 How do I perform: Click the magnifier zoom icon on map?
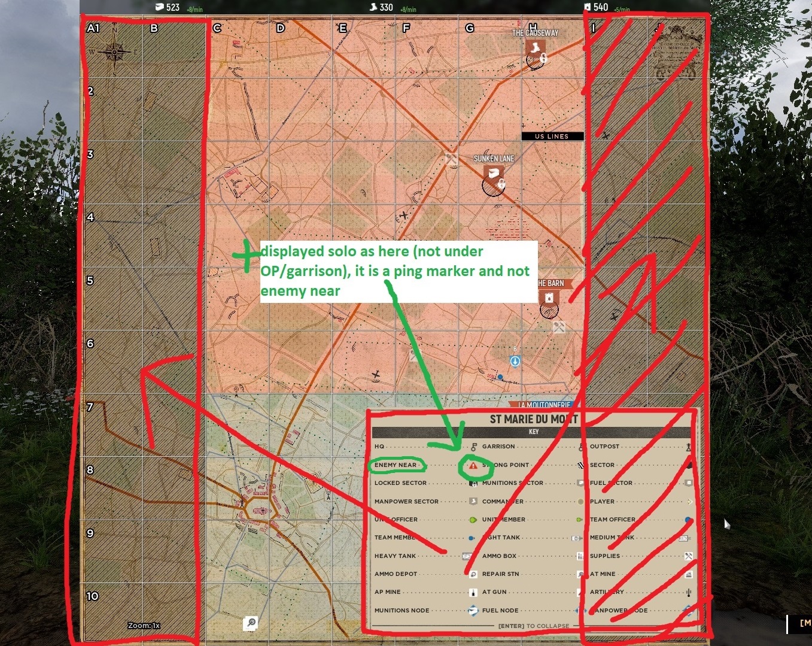click(251, 623)
